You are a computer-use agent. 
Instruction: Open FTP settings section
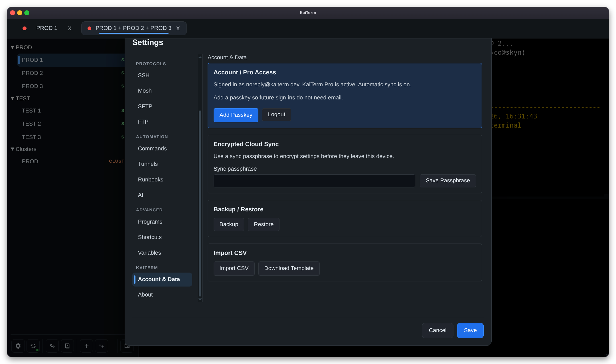point(162,122)
